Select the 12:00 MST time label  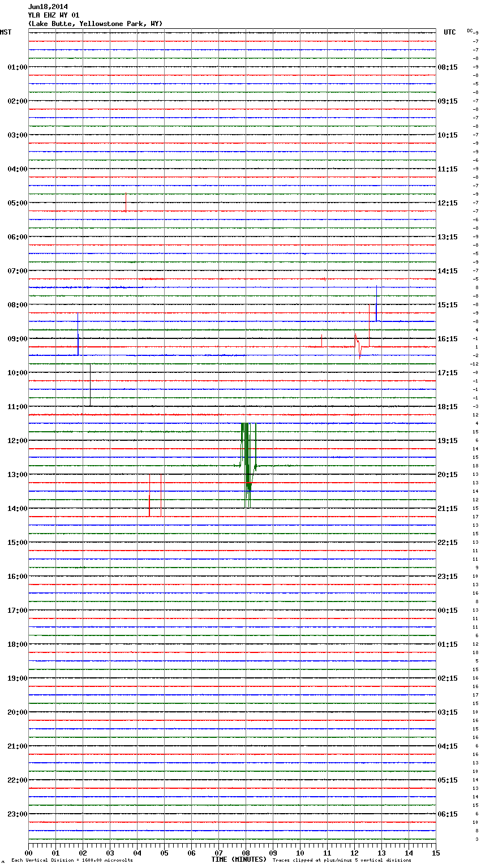18,441
